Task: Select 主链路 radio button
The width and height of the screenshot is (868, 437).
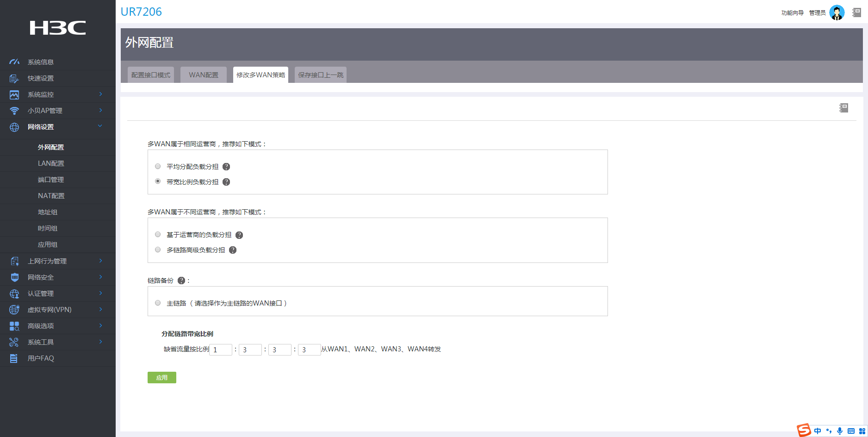Action: tap(158, 303)
